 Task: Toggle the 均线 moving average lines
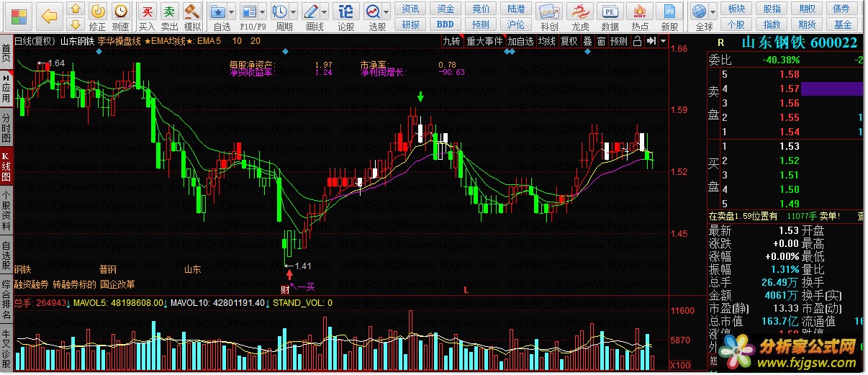click(548, 41)
